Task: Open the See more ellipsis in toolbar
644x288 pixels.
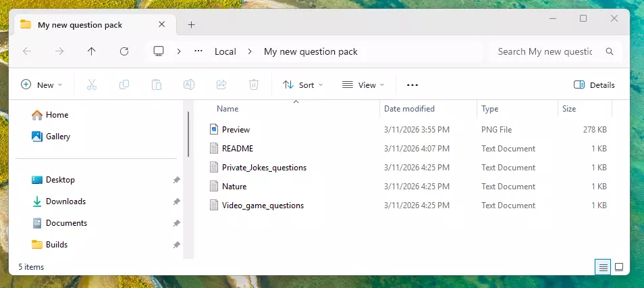Action: click(x=412, y=85)
